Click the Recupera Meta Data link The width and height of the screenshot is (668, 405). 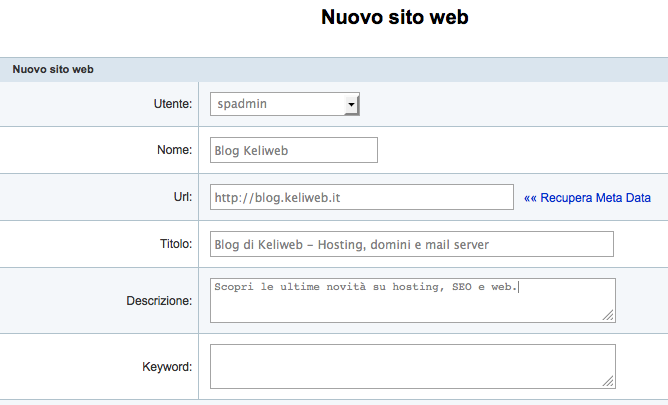click(594, 198)
